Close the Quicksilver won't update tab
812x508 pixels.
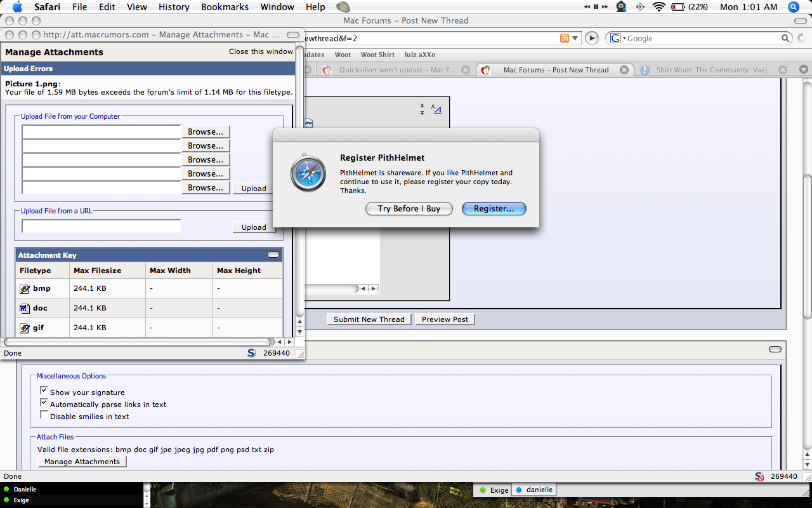[x=466, y=70]
